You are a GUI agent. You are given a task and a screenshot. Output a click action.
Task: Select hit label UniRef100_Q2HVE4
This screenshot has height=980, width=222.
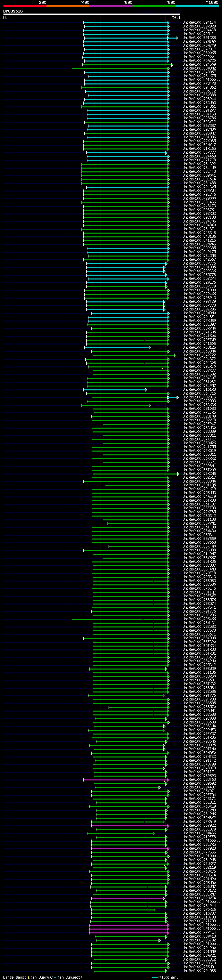(x=199, y=898)
